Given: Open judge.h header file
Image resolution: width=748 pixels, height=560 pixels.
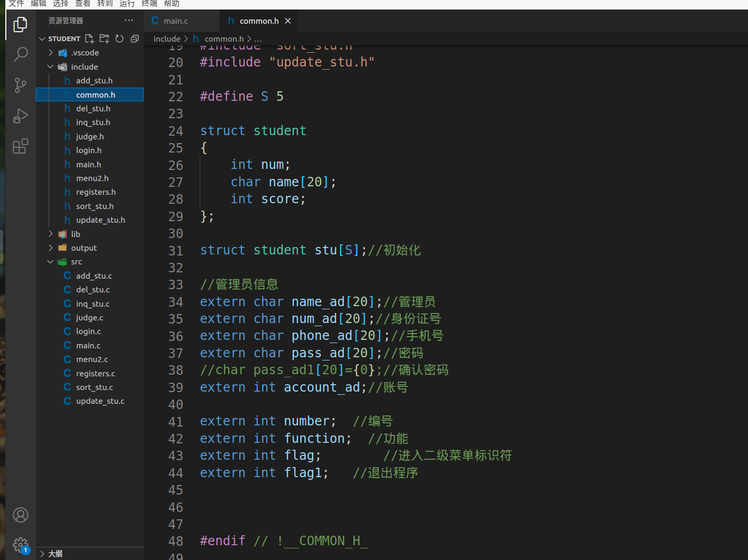Looking at the screenshot, I should coord(90,137).
